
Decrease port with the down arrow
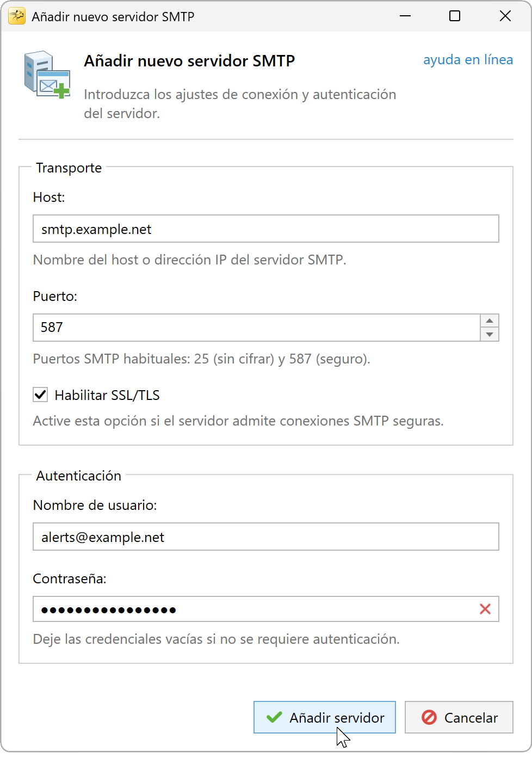(490, 334)
